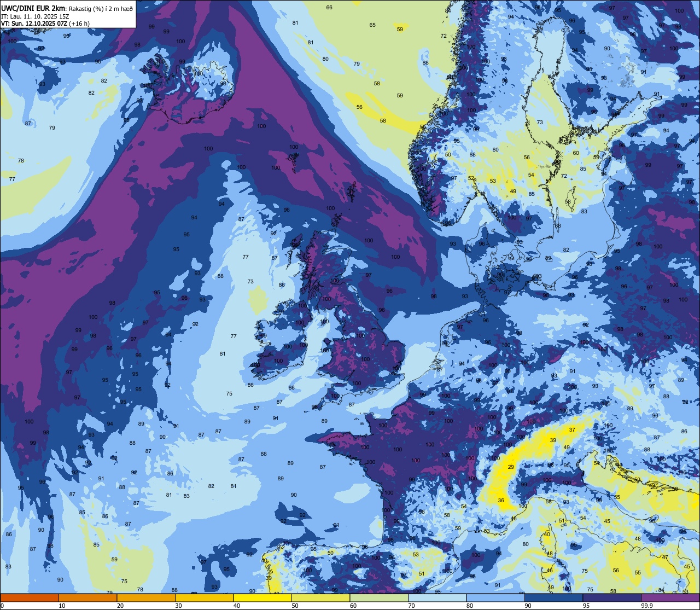This screenshot has width=700, height=610.
Task: Select the purple 99.9+ legend swatch
Action: pyautogui.click(x=670, y=597)
